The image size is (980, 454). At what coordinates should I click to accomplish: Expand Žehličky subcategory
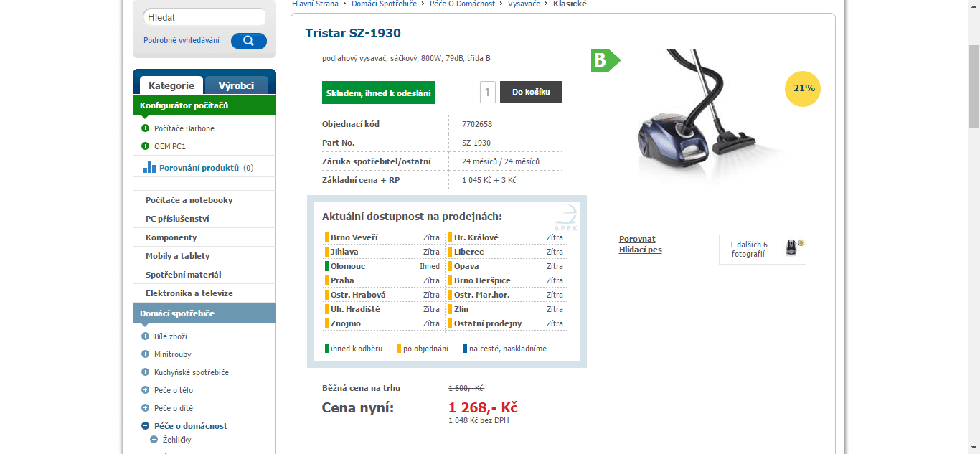(154, 440)
